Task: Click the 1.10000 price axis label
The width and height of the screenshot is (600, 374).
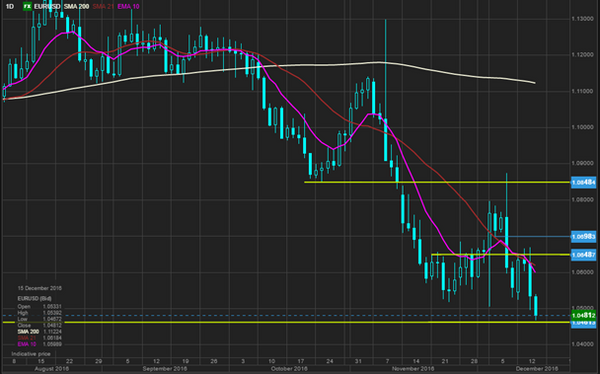Action: point(582,127)
